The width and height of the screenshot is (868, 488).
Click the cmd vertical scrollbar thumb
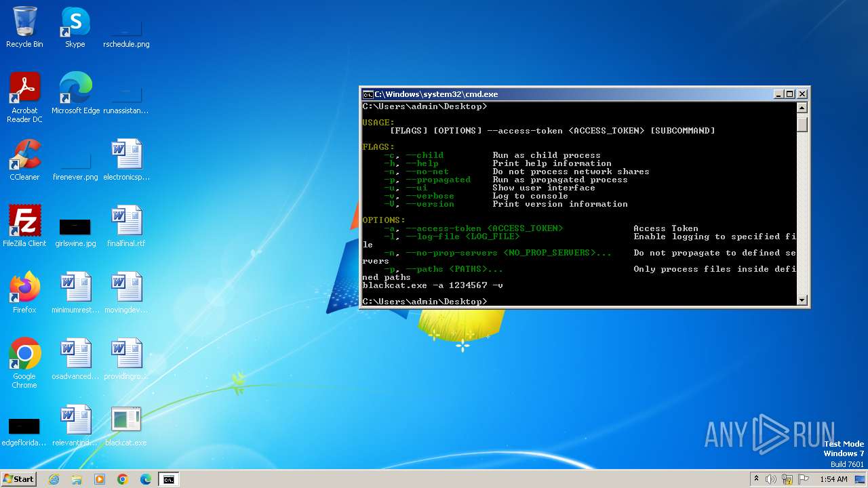pos(802,123)
